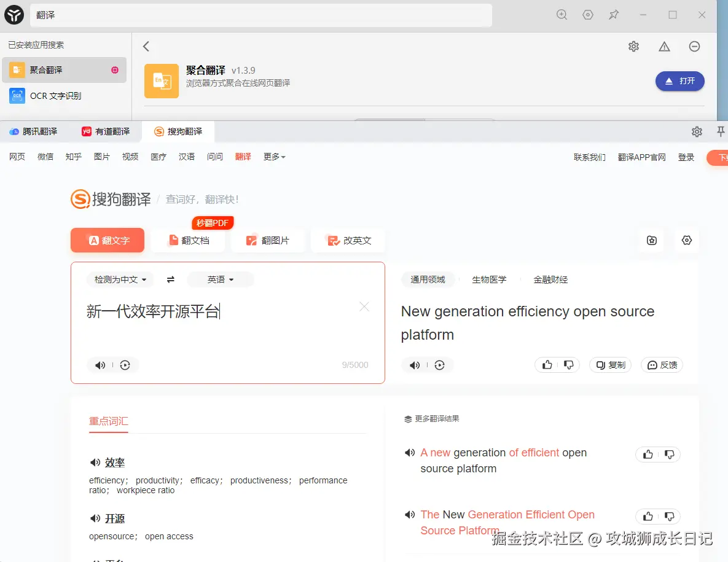Select 聚合翻译 in the installed apps list
The image size is (728, 562).
coord(64,70)
